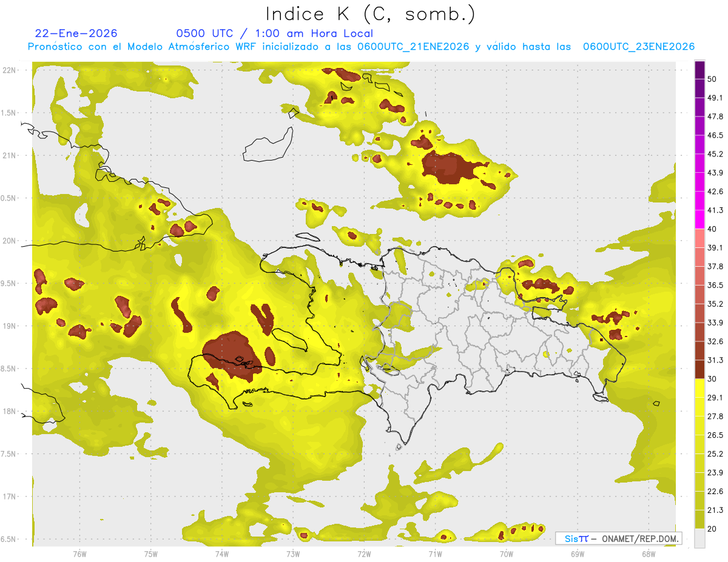
Task: Click the '71W' longitude label
Action: coord(435,554)
